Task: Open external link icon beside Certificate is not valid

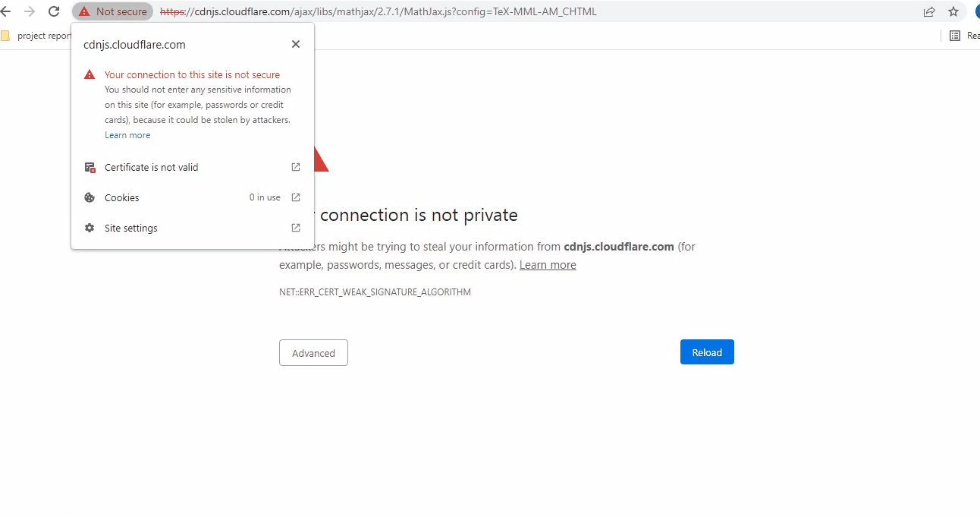Action: coord(295,167)
